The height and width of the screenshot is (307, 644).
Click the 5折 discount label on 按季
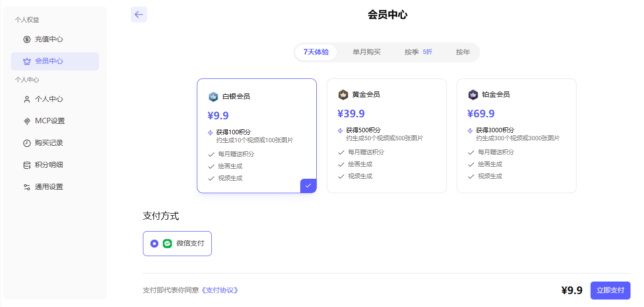pos(428,52)
